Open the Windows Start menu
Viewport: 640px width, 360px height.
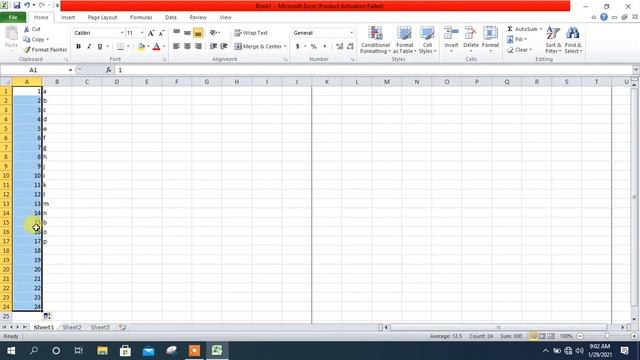point(11,351)
